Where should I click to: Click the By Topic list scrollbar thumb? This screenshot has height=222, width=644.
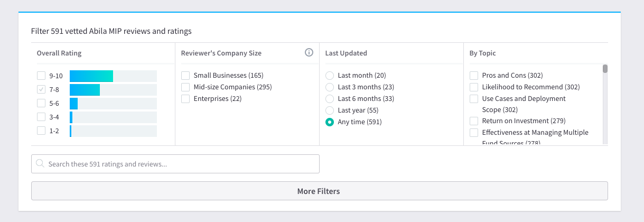[605, 69]
